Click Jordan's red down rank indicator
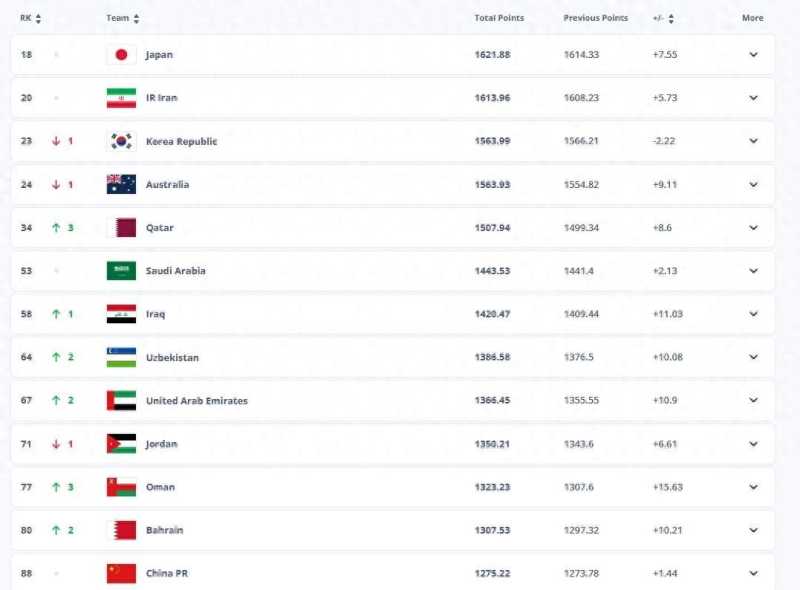The width and height of the screenshot is (800, 590). [56, 444]
